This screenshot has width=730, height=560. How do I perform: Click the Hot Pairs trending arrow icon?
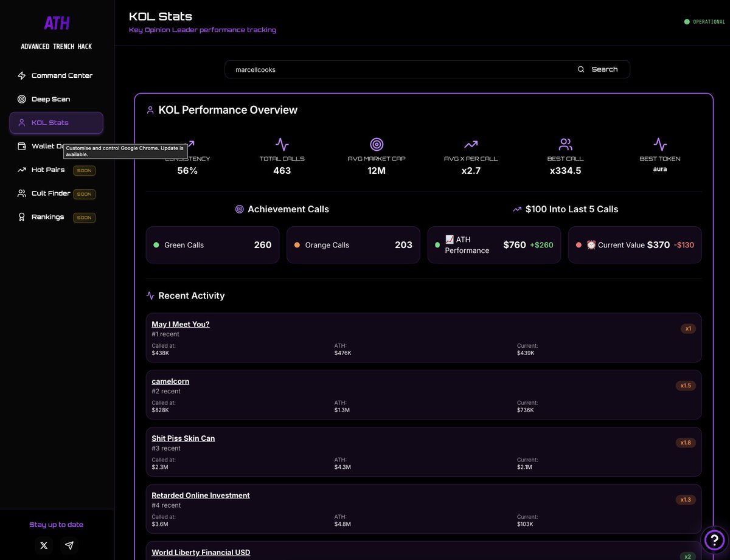22,170
